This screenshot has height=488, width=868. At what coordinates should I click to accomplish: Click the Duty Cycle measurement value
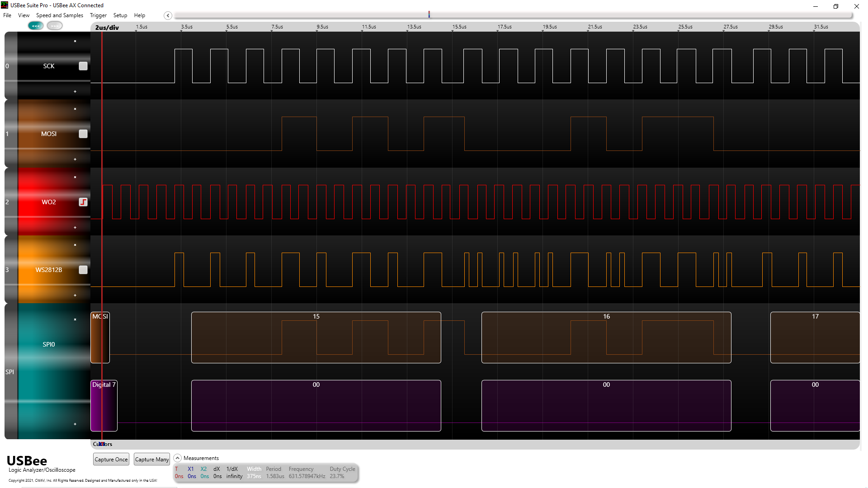337,476
